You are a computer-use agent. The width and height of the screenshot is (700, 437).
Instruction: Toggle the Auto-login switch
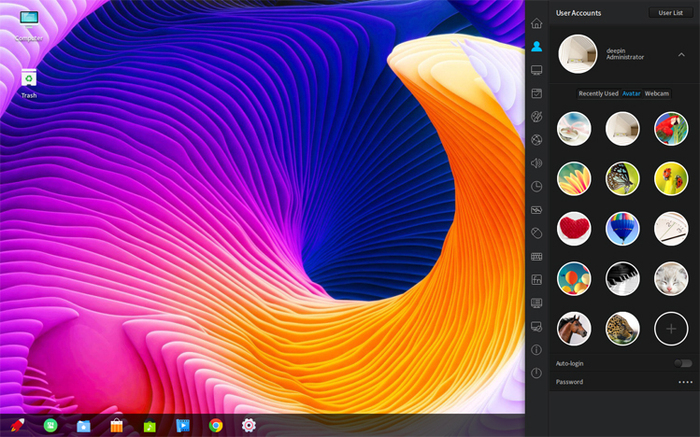[684, 363]
